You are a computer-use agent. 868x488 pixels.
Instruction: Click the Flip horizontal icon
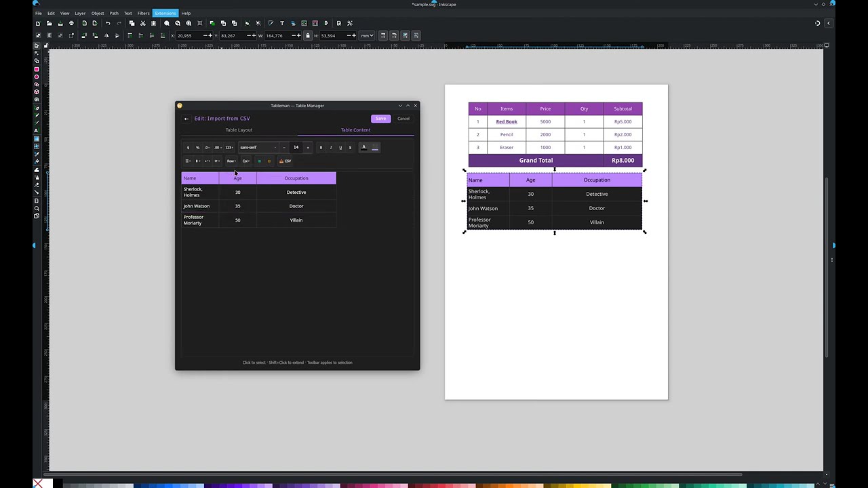106,35
